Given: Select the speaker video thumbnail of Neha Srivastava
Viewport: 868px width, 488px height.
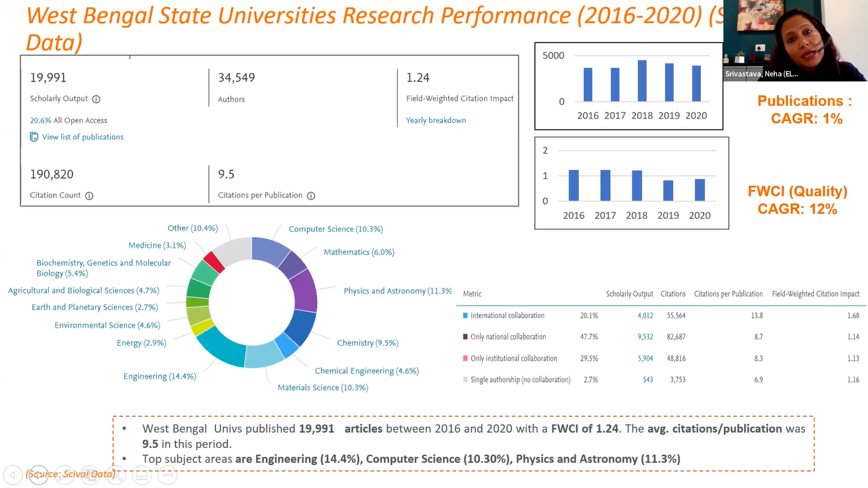Looking at the screenshot, I should (795, 41).
